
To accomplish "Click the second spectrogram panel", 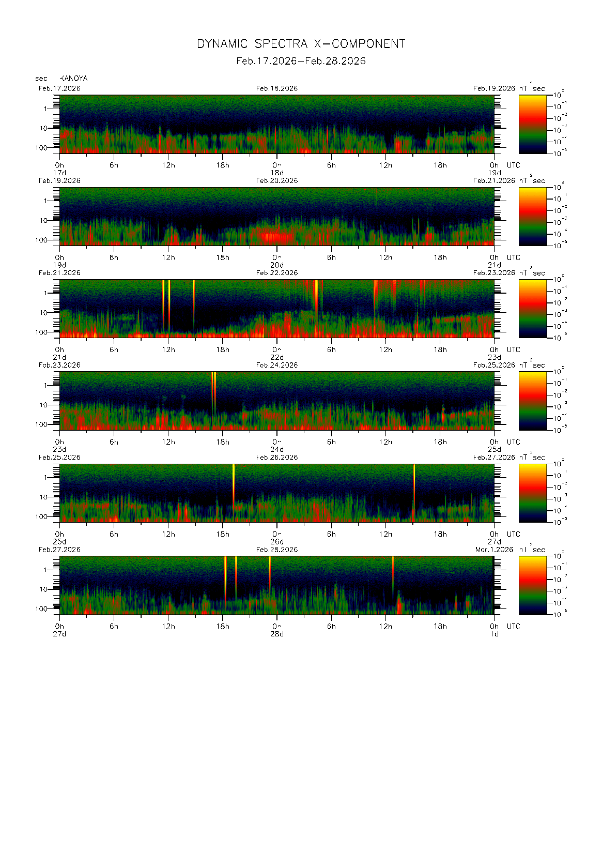I will point(276,216).
